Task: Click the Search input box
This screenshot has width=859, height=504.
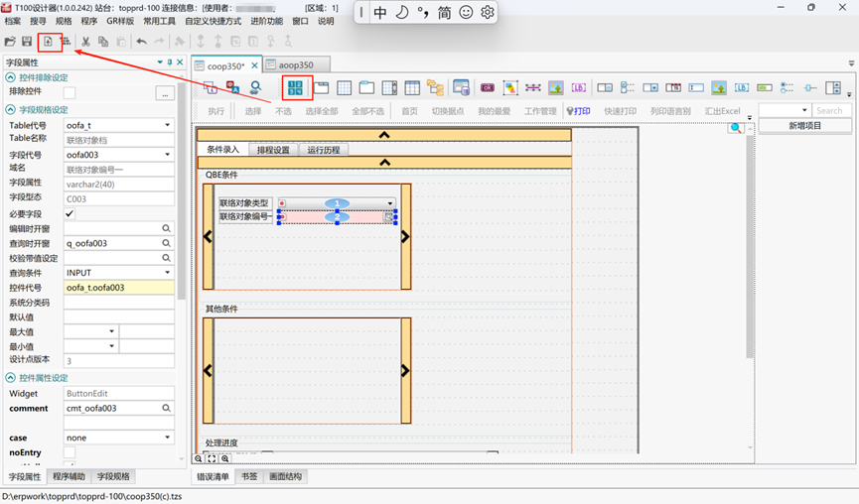Action: pos(831,110)
